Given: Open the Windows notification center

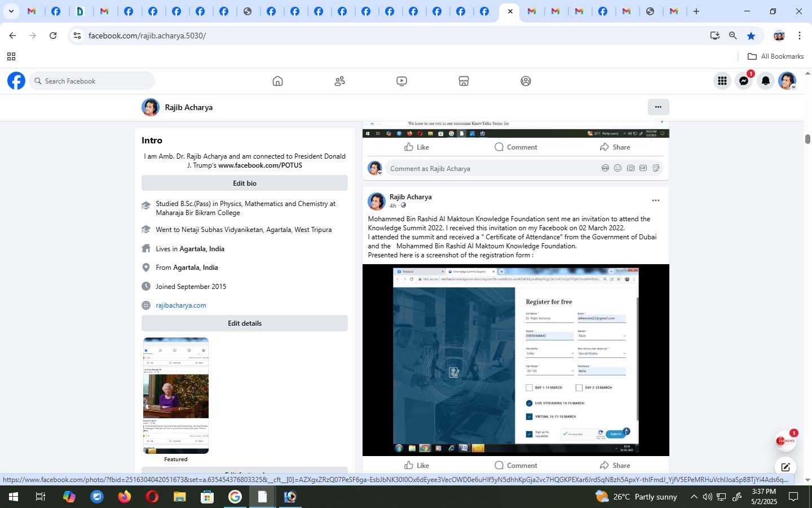Looking at the screenshot, I should pyautogui.click(x=793, y=497).
